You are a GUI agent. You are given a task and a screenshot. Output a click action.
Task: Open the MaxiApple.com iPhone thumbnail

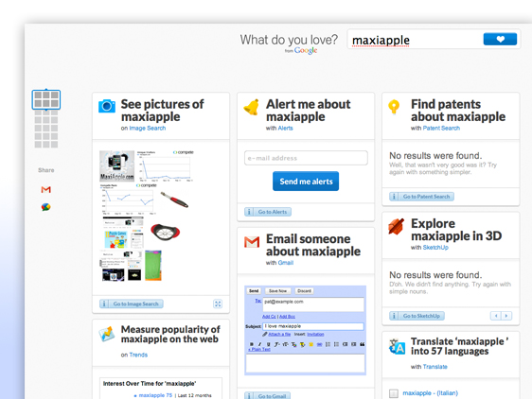pos(116,165)
